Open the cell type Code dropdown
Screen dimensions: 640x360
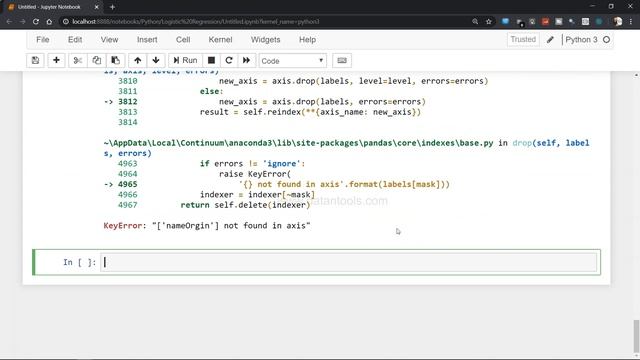tap(292, 61)
